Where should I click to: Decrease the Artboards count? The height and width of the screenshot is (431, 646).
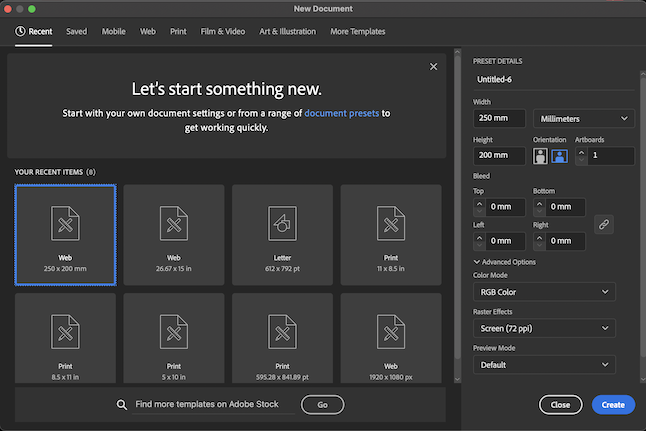(x=581, y=160)
